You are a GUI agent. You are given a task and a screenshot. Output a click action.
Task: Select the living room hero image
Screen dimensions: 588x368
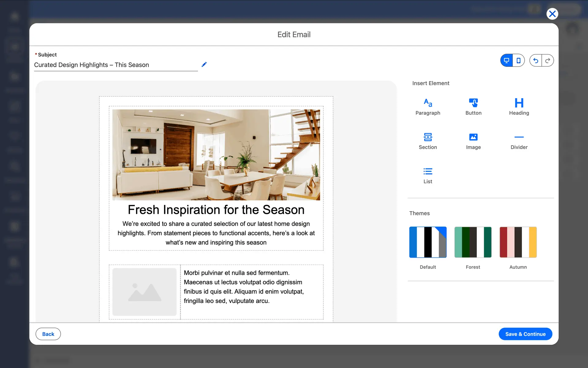(x=216, y=155)
